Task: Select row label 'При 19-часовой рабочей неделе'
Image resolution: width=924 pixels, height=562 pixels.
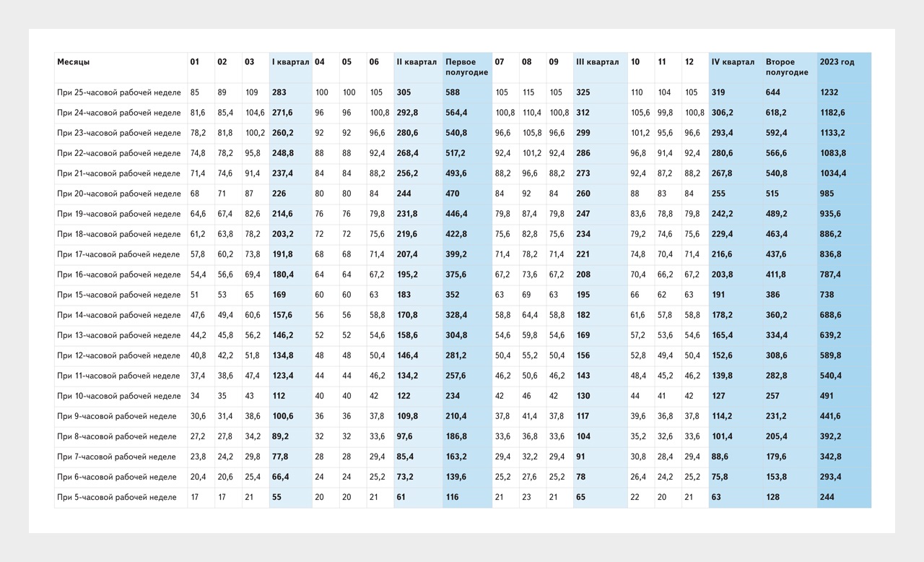Action: click(119, 214)
